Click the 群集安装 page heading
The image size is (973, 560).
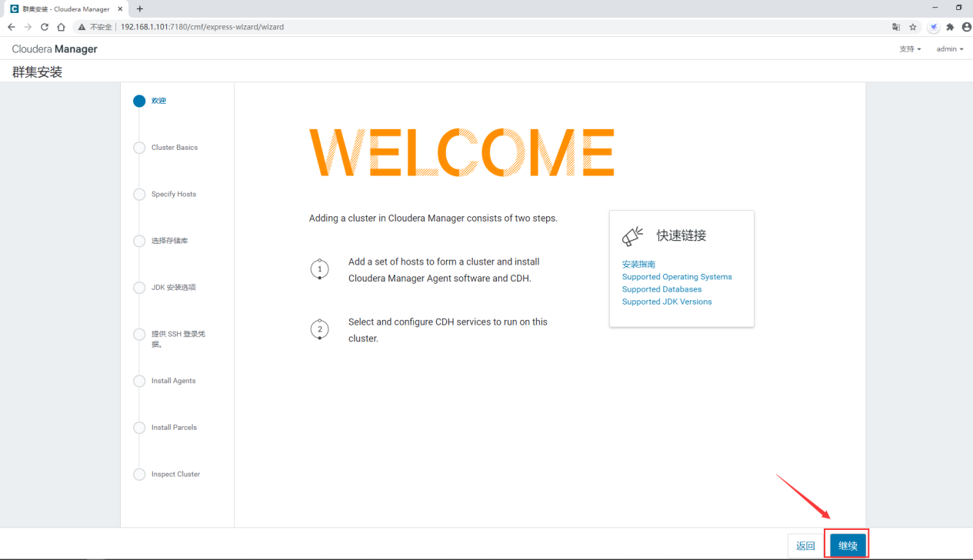37,72
